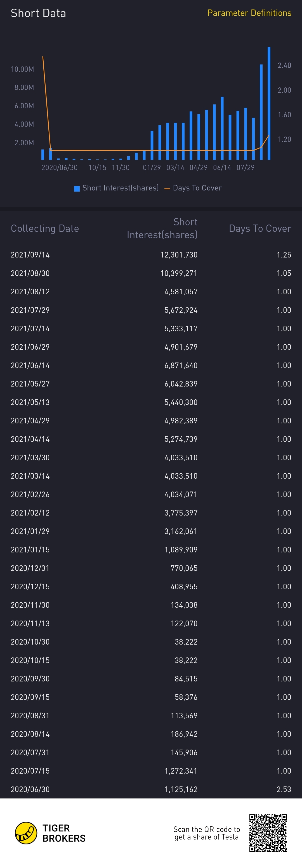Click the 2020/06/30 chart axis label
The image size is (302, 868).
point(59,168)
